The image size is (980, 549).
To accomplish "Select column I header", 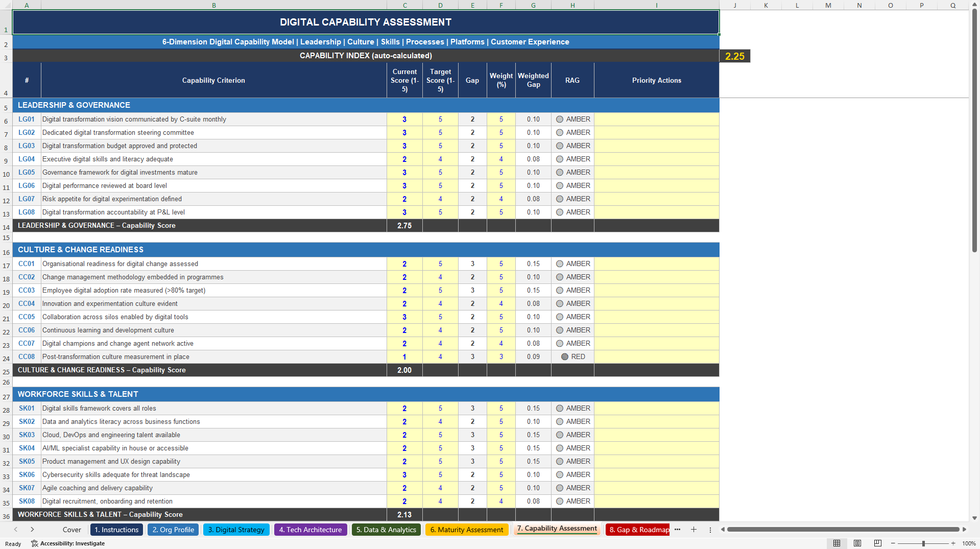I will click(x=657, y=5).
